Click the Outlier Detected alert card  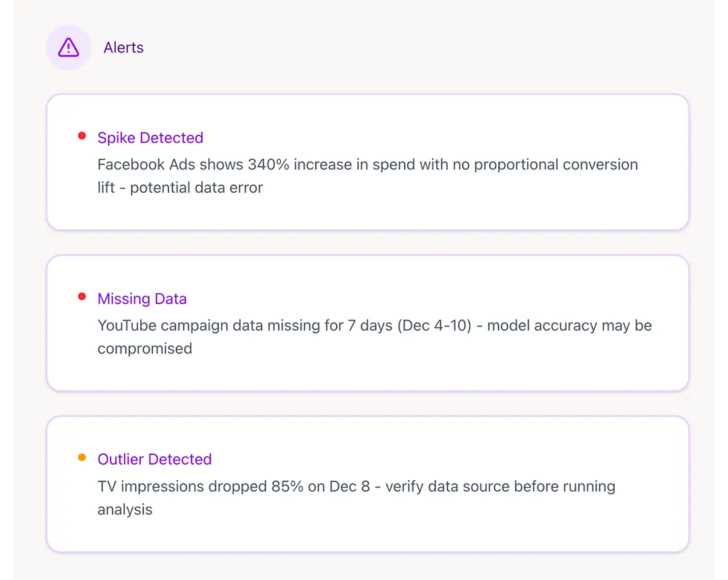coord(368,483)
